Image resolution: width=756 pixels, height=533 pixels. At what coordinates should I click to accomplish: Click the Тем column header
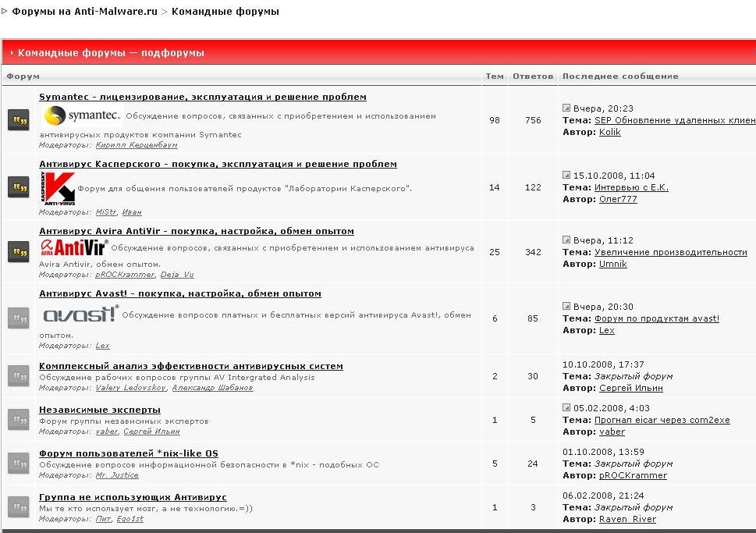(495, 76)
